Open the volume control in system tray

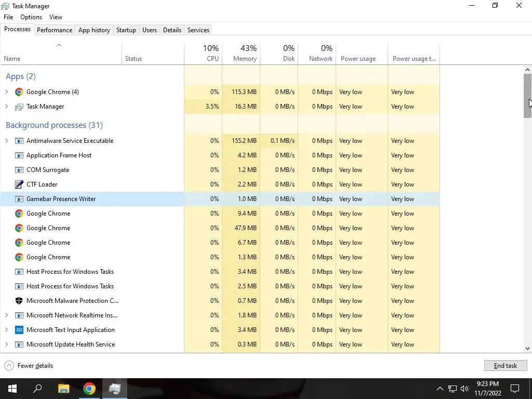[464, 389]
